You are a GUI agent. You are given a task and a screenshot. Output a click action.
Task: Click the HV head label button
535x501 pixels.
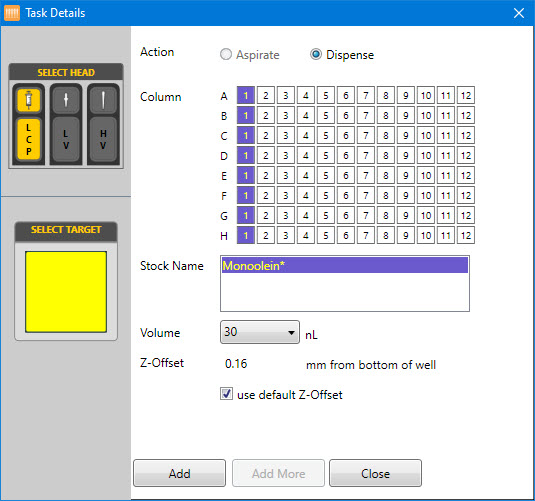[x=103, y=139]
